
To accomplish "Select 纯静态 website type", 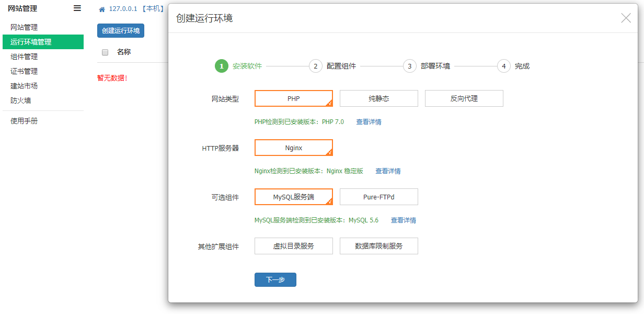I will pos(379,98).
